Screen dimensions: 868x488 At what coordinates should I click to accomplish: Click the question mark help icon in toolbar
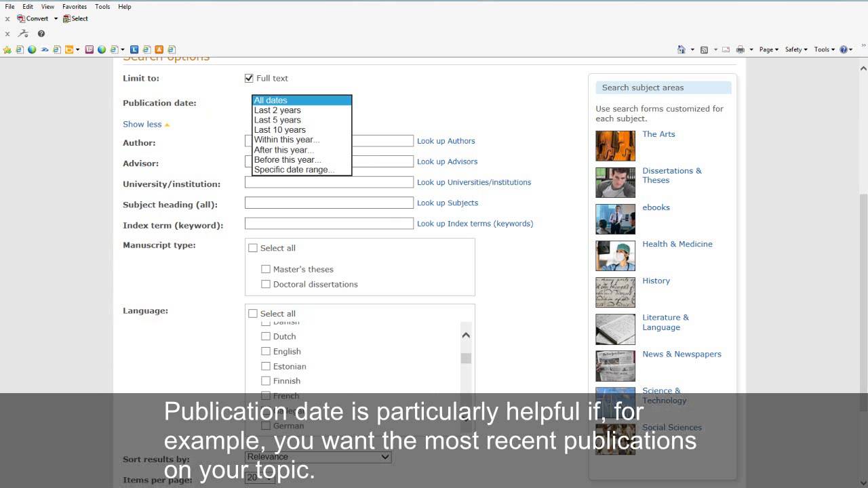(x=41, y=34)
